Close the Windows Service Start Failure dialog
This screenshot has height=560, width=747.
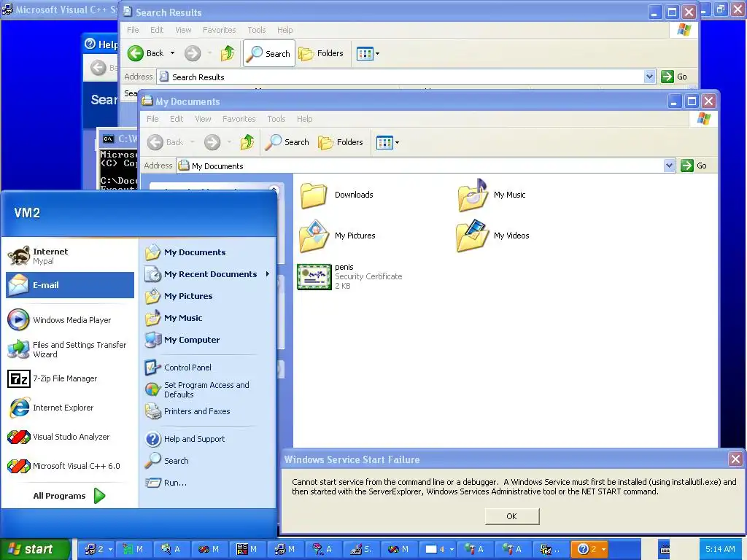coord(735,459)
